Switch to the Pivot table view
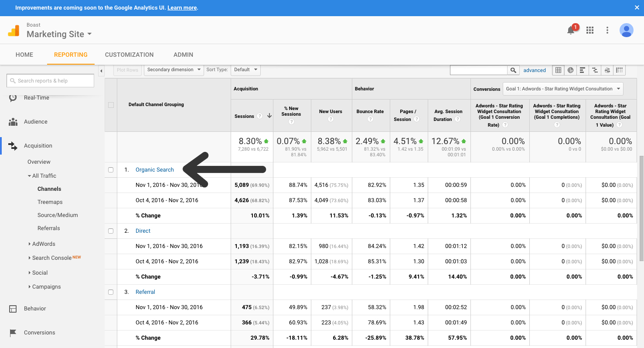The image size is (644, 348). pyautogui.click(x=620, y=70)
